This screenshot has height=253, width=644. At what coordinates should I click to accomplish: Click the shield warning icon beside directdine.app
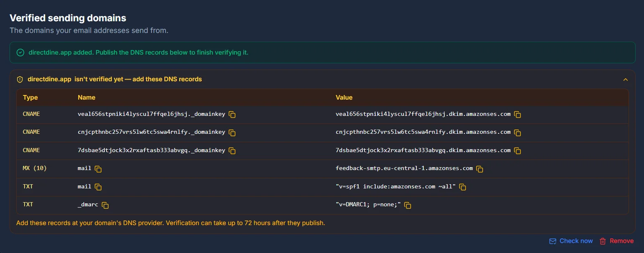pos(20,79)
